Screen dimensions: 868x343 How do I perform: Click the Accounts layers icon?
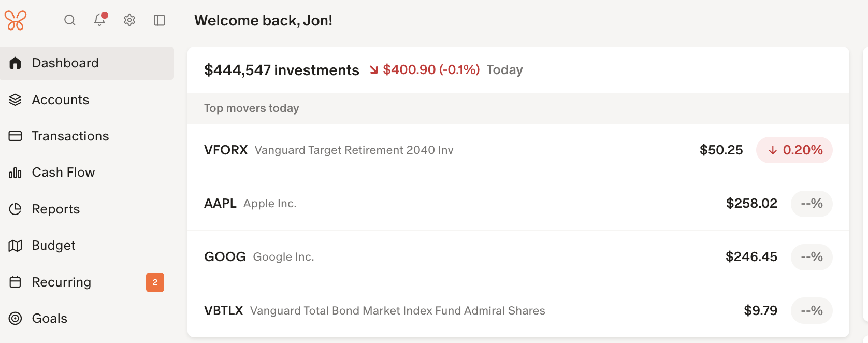click(x=16, y=100)
